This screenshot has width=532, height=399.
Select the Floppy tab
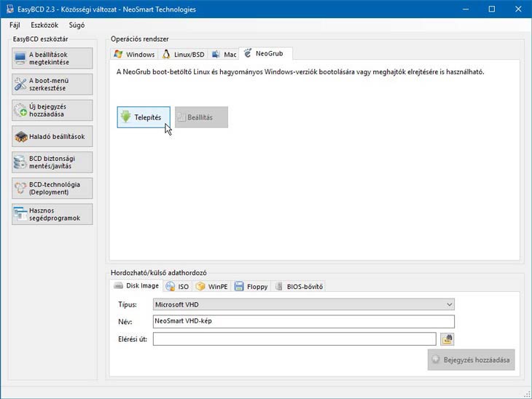[251, 287]
